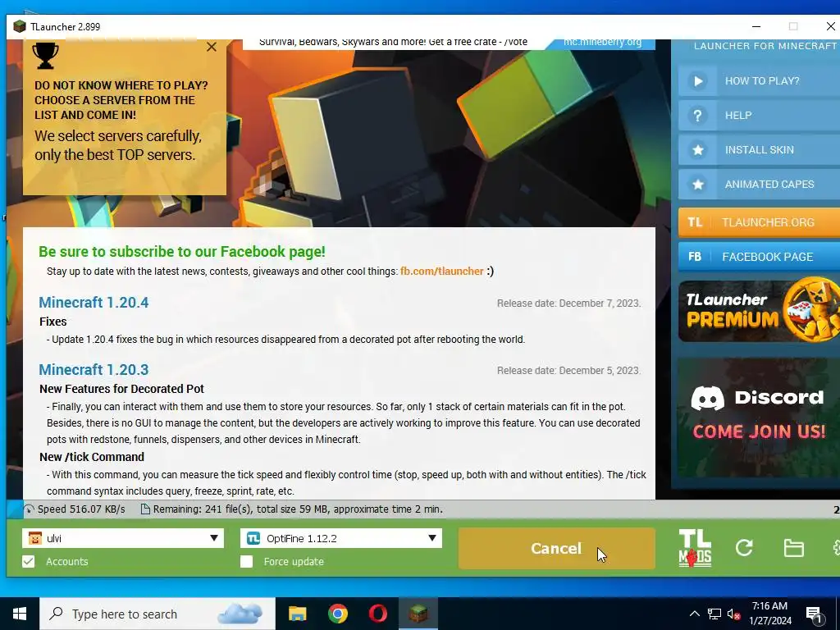Toggle the Accounts checkbox
Image resolution: width=840 pixels, height=630 pixels.
pyautogui.click(x=29, y=561)
